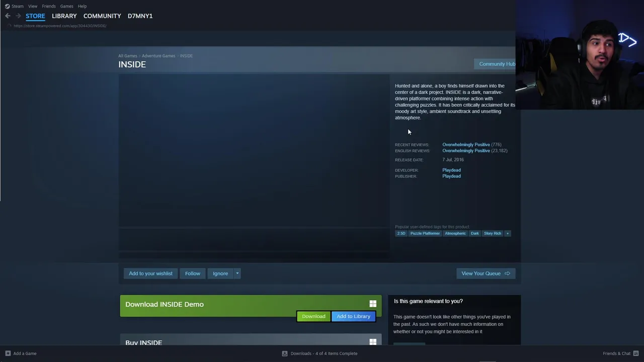Open Friends & Chat icon at bottom right
The height and width of the screenshot is (362, 644).
click(x=636, y=353)
